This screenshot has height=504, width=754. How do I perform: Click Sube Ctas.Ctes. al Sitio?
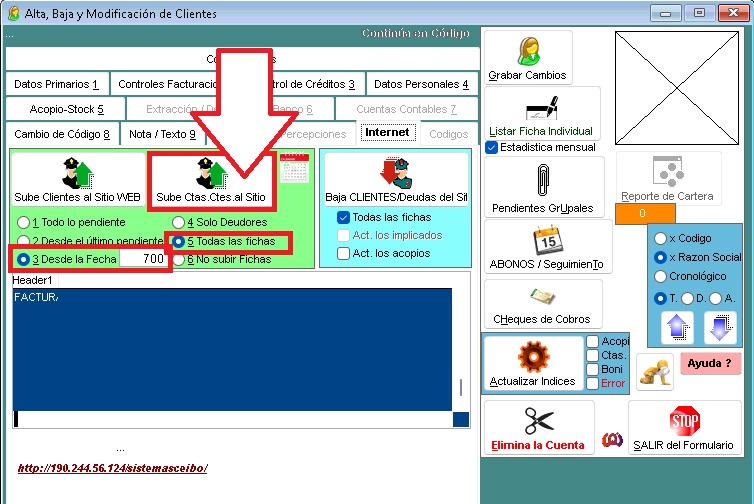[x=212, y=181]
